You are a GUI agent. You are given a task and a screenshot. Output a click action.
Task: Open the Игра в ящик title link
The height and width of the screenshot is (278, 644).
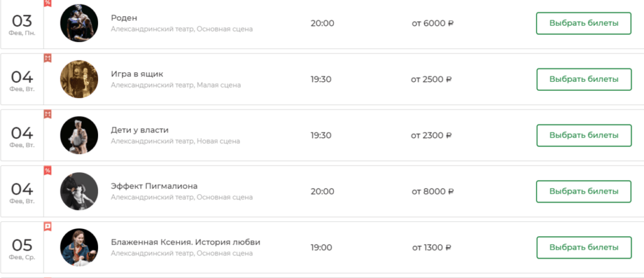pyautogui.click(x=137, y=74)
